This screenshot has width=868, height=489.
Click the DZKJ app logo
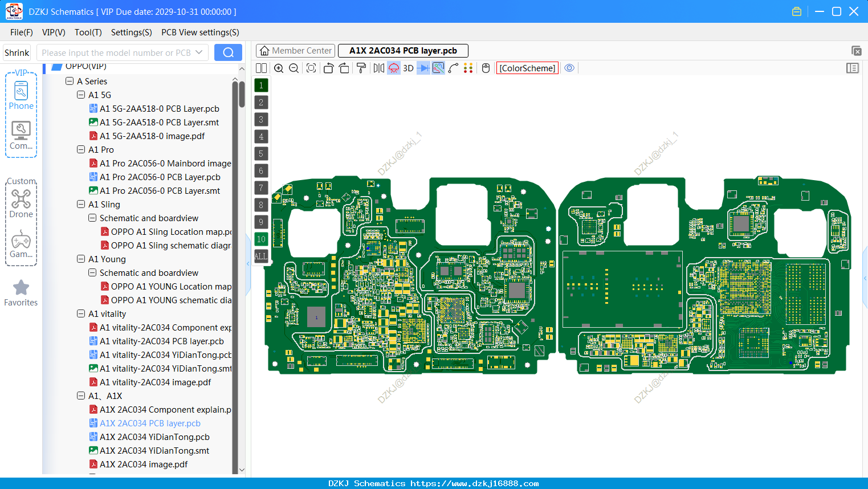click(x=14, y=11)
